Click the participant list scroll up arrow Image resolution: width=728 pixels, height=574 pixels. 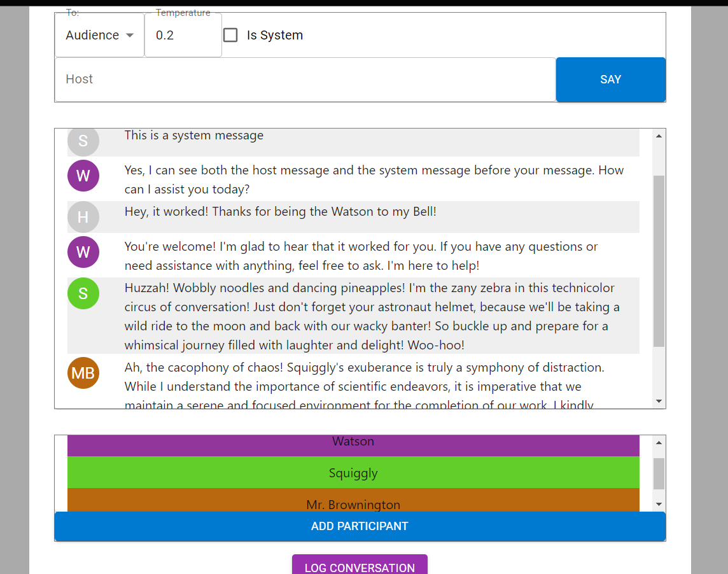(659, 442)
